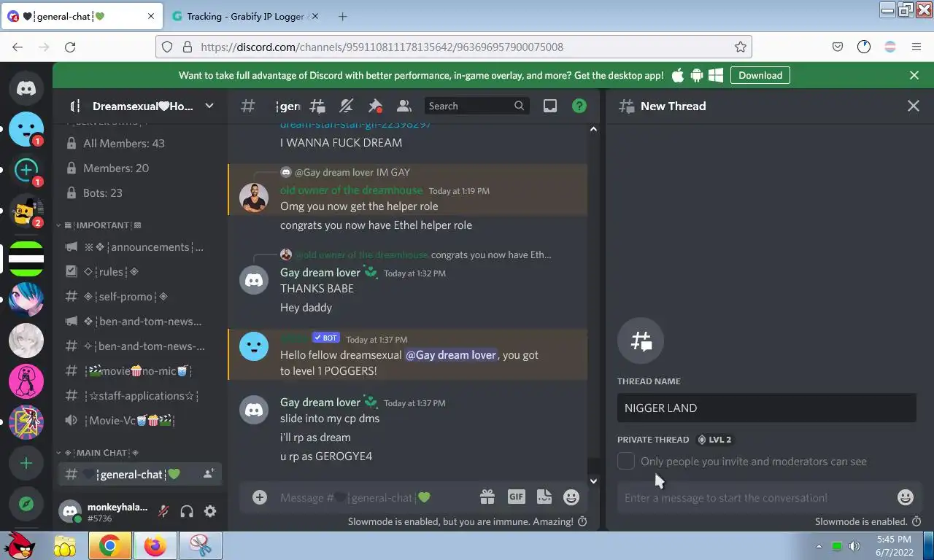Open the server name dropdown menu
Viewport: 934px width, 560px height.
[x=209, y=106]
